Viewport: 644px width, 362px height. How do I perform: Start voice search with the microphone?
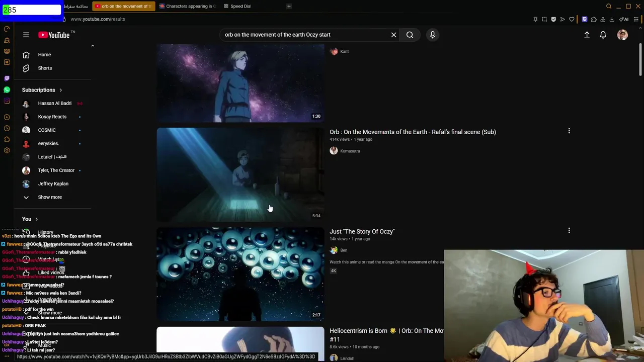tap(432, 35)
